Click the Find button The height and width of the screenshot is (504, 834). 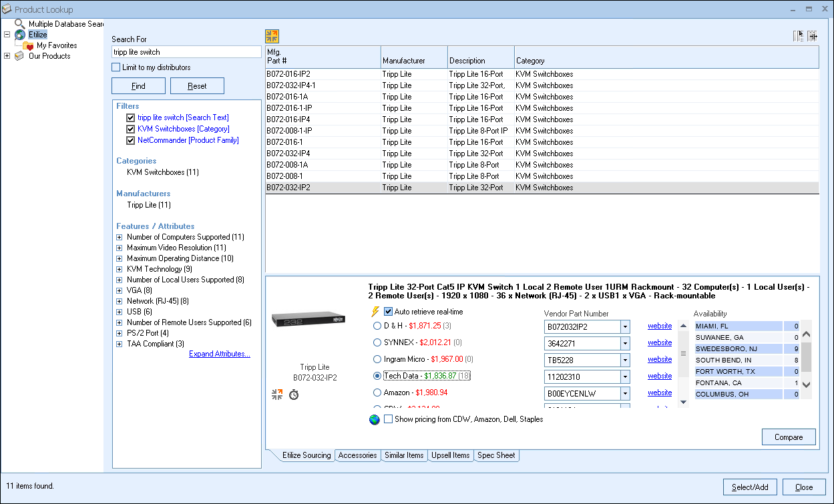tap(138, 86)
